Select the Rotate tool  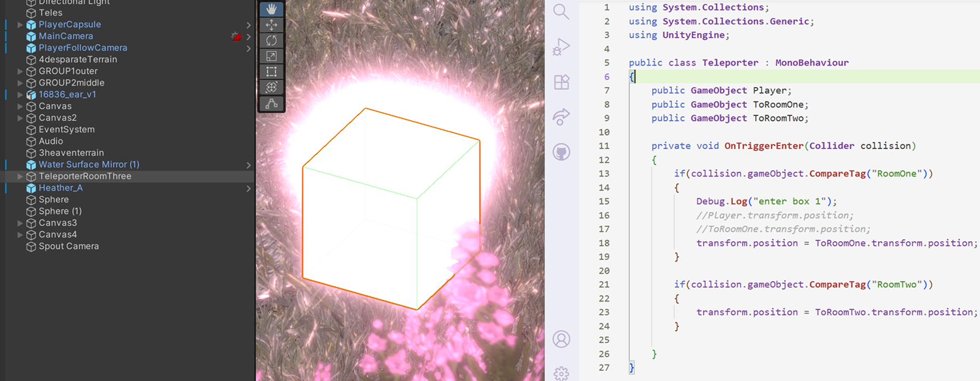point(271,41)
